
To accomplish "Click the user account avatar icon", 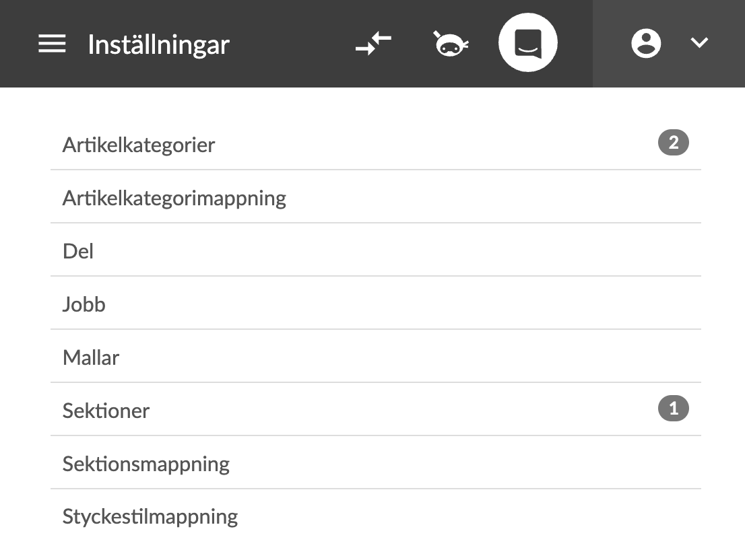I will [x=645, y=44].
